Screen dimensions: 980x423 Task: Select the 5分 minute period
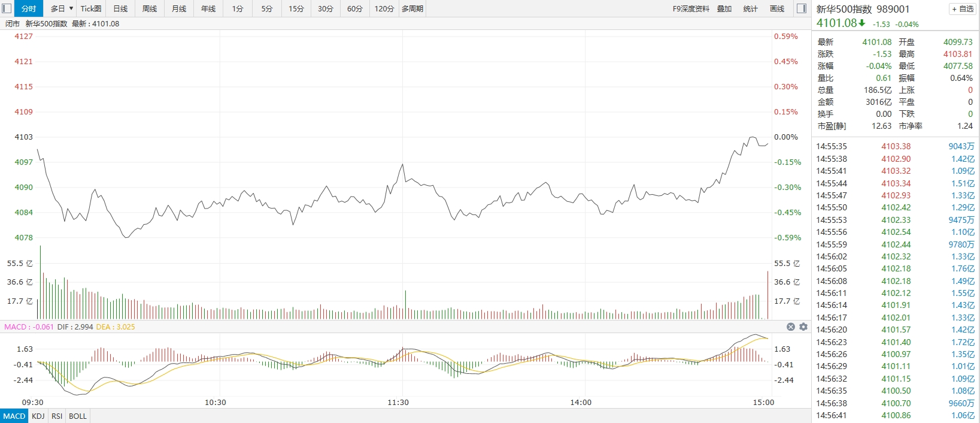[267, 9]
